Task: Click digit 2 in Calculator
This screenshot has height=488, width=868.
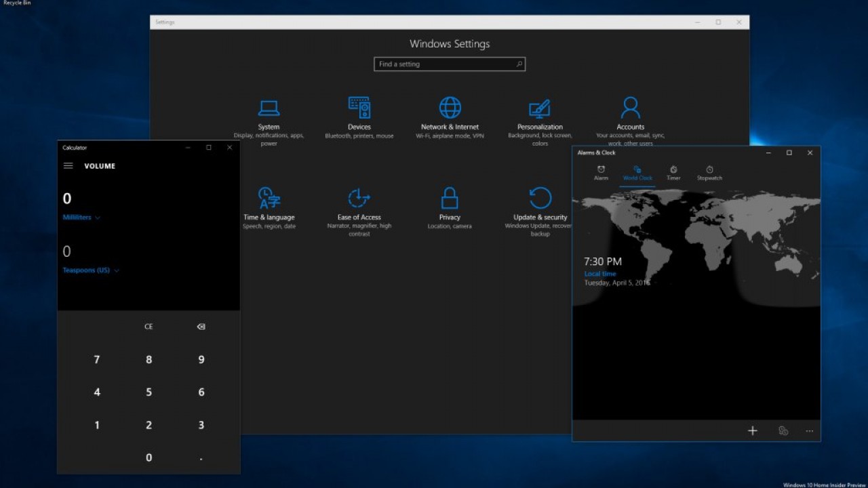Action: point(149,425)
